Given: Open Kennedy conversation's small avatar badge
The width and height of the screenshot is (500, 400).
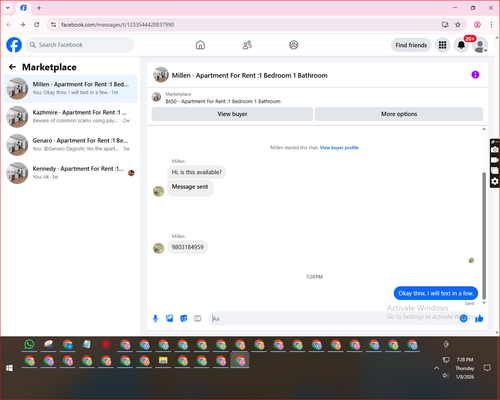Looking at the screenshot, I should (x=131, y=173).
